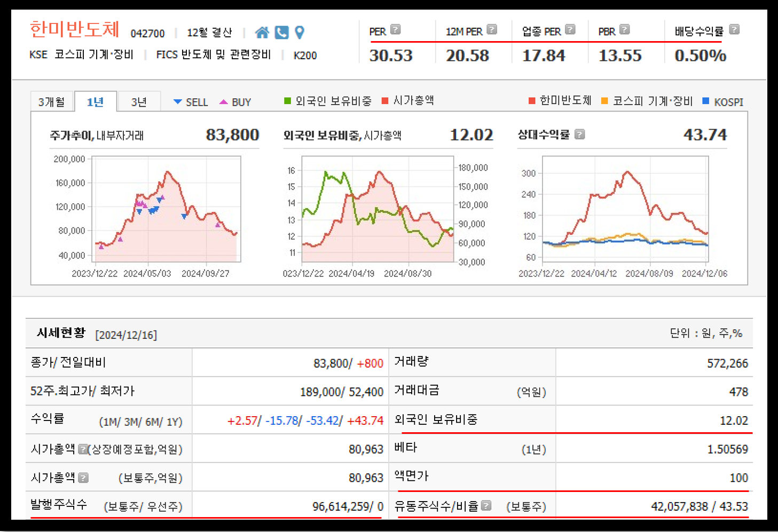Click blue KOSPI legend swatch
The height and width of the screenshot is (532, 778).
[706, 101]
